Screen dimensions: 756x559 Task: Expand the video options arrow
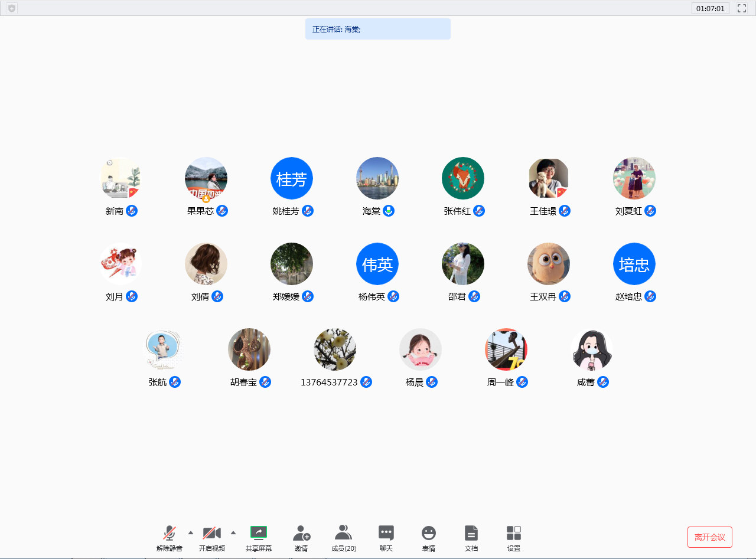pyautogui.click(x=233, y=532)
